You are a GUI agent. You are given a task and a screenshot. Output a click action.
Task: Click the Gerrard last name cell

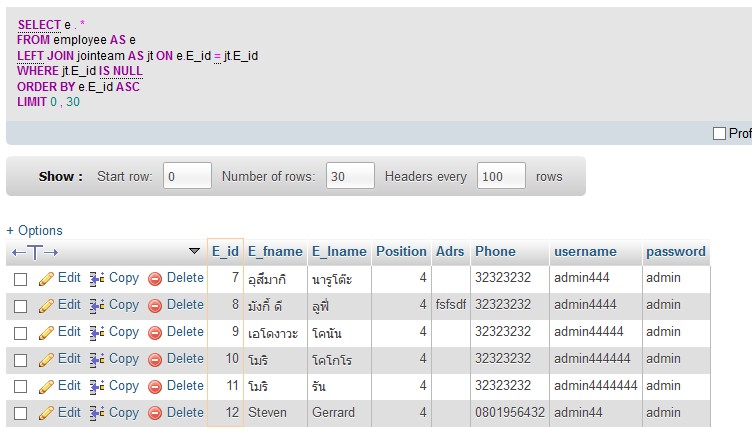tap(339, 413)
